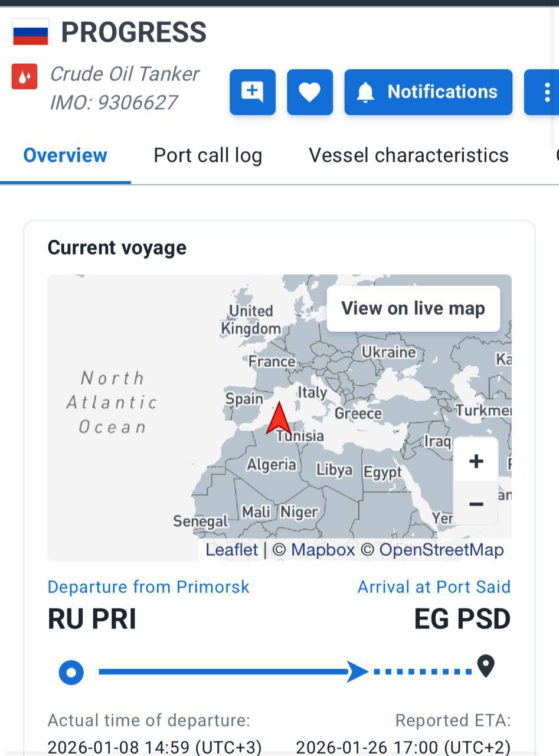Click the red crude oil tanker icon
The image size is (559, 756).
(x=24, y=77)
